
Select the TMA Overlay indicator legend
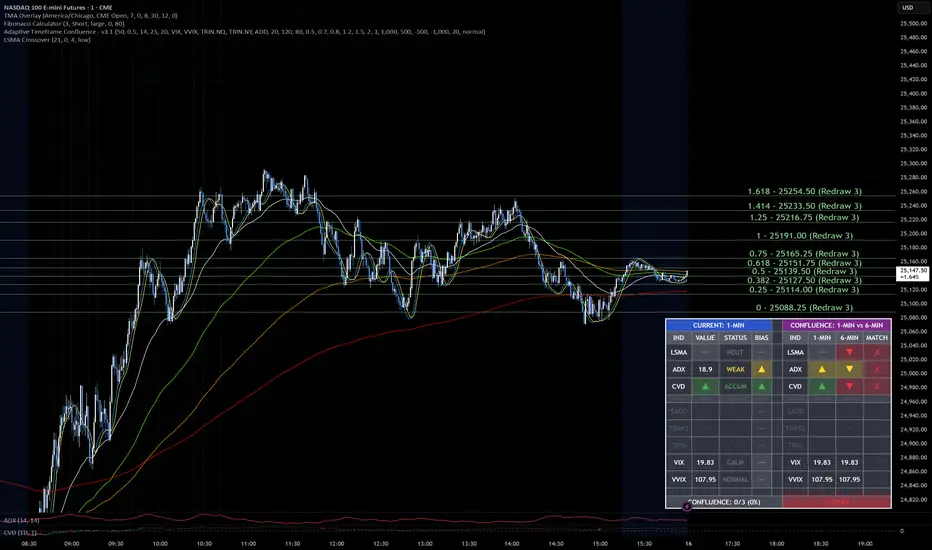click(90, 15)
